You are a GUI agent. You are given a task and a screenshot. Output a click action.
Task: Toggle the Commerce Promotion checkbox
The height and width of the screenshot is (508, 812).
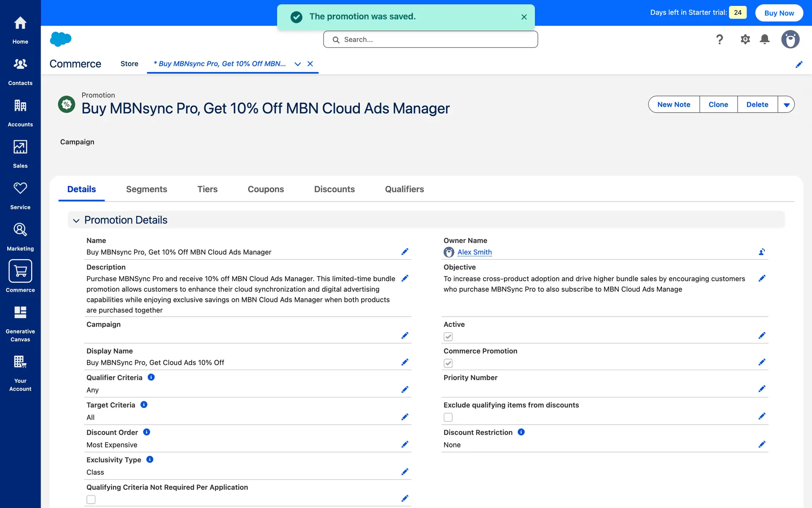[x=448, y=363]
